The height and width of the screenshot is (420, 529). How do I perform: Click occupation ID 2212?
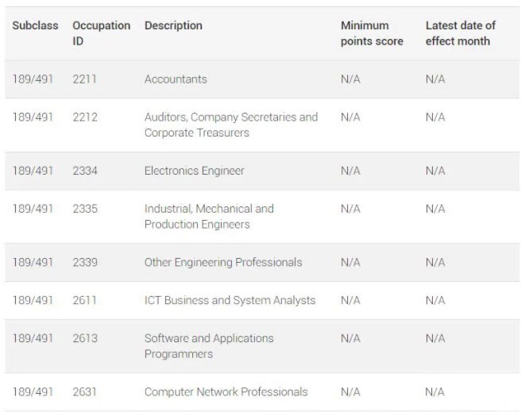[85, 117]
